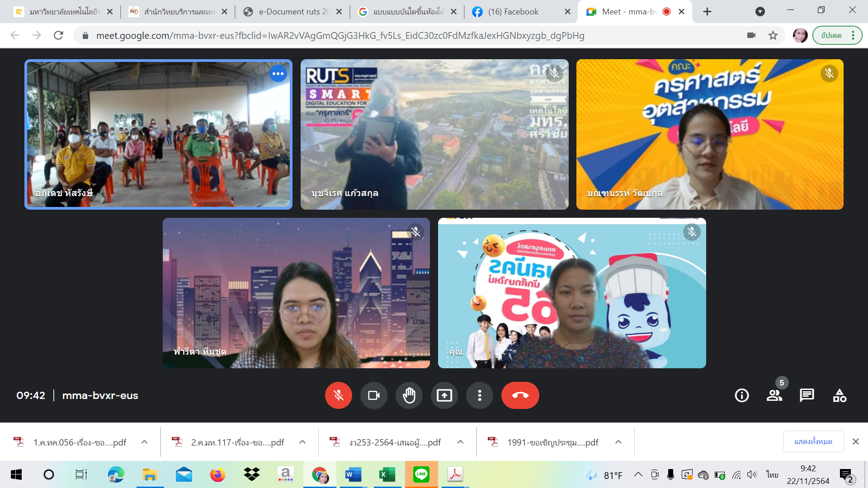Viewport: 868px width, 488px height.
Task: Expand options for 1991 PDF download
Action: (x=618, y=442)
